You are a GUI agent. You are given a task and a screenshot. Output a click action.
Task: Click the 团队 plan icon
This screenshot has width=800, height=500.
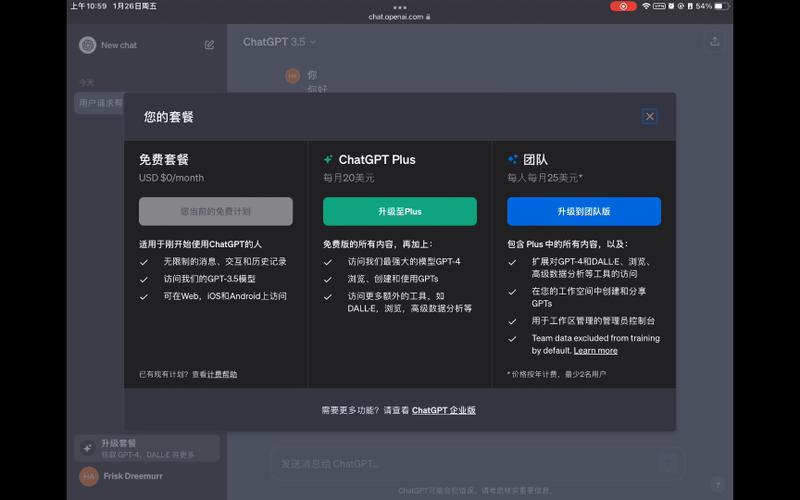pos(512,159)
